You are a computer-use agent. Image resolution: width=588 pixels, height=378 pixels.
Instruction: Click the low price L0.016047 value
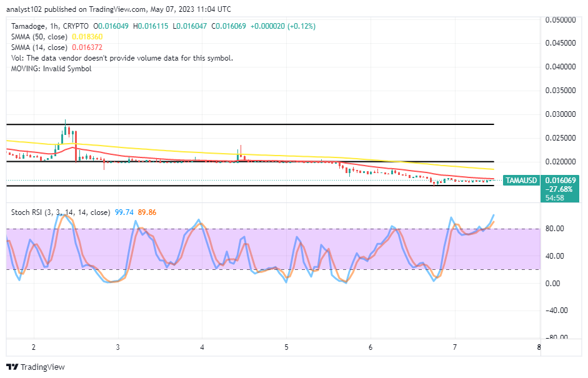[190, 26]
